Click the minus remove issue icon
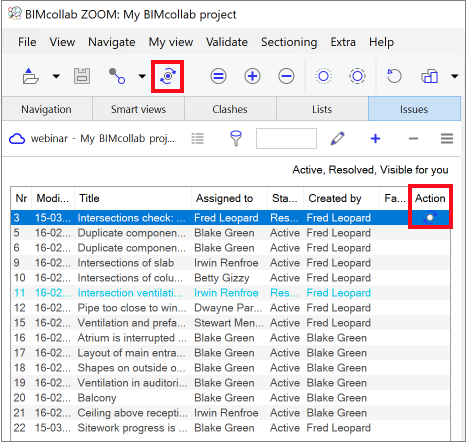Viewport: 466px width, 443px height. [413, 139]
